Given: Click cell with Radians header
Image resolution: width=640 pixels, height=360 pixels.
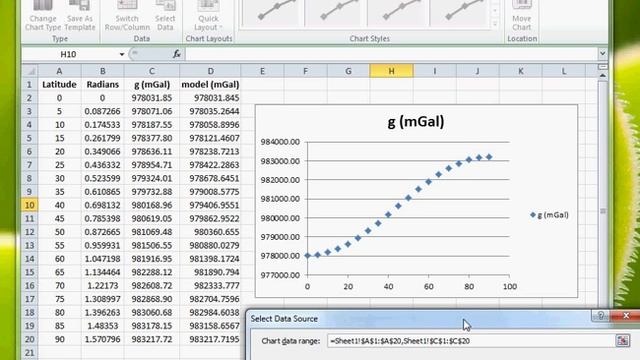Looking at the screenshot, I should click(102, 84).
